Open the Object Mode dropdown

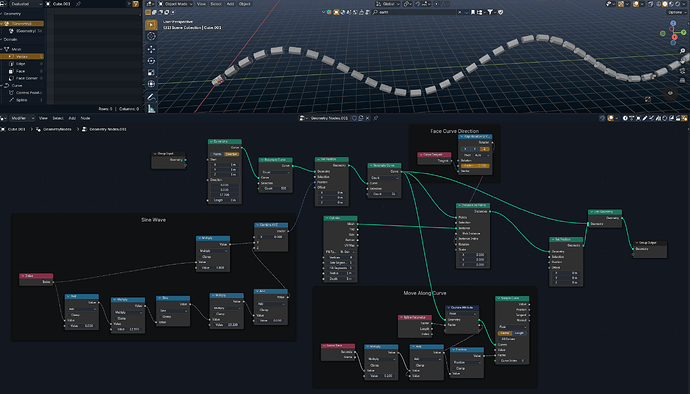click(175, 4)
